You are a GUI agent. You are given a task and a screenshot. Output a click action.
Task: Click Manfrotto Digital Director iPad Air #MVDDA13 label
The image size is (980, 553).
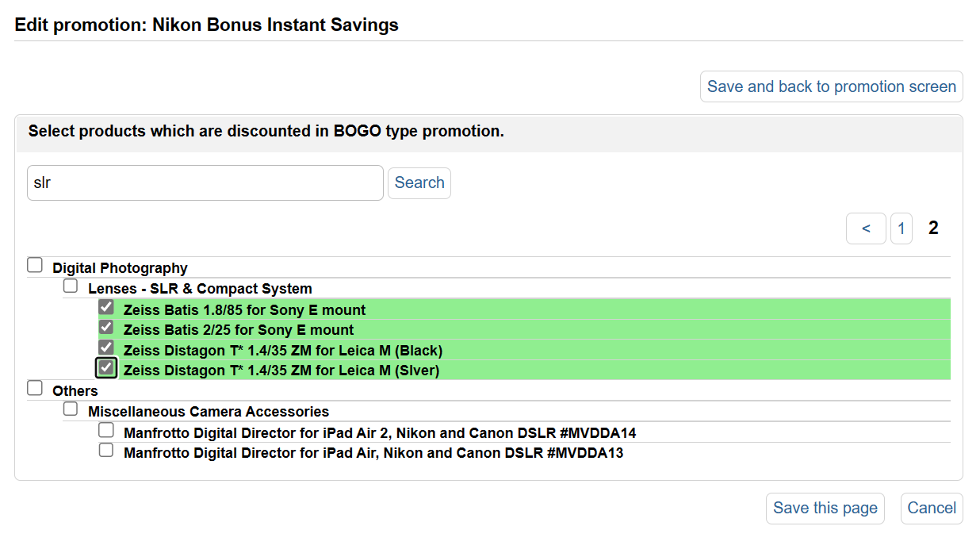click(373, 453)
